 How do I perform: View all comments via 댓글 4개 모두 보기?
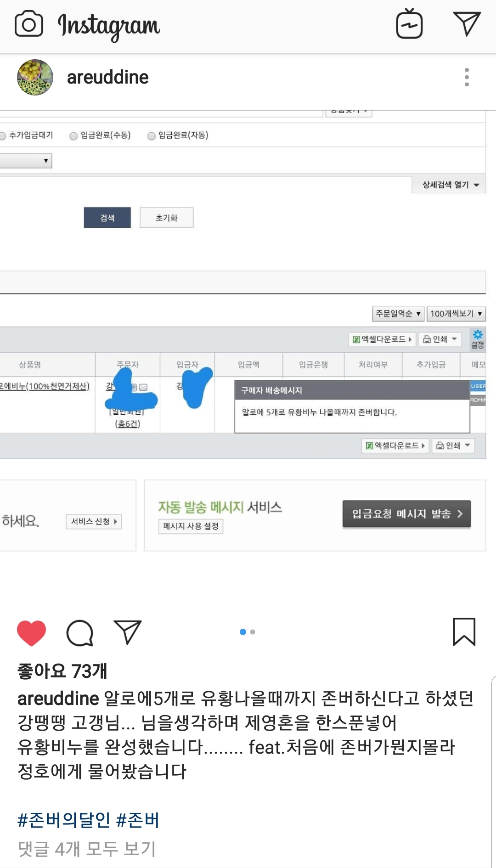coord(87,849)
